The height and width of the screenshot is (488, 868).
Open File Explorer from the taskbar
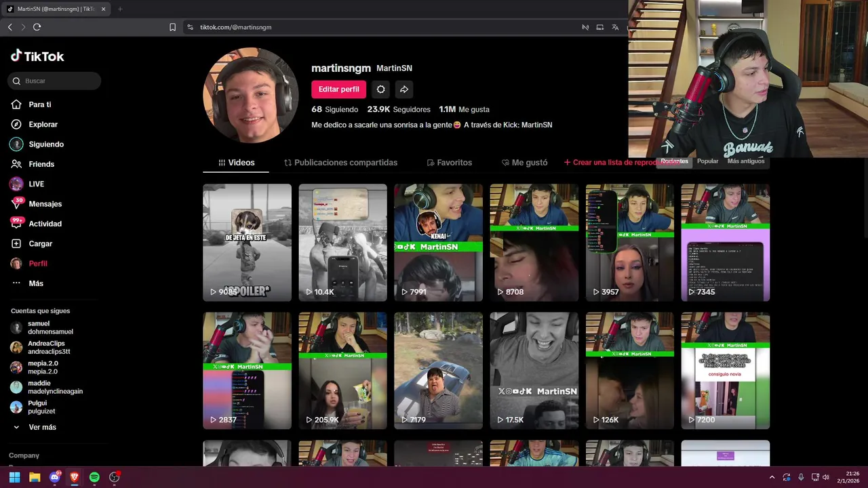35,477
